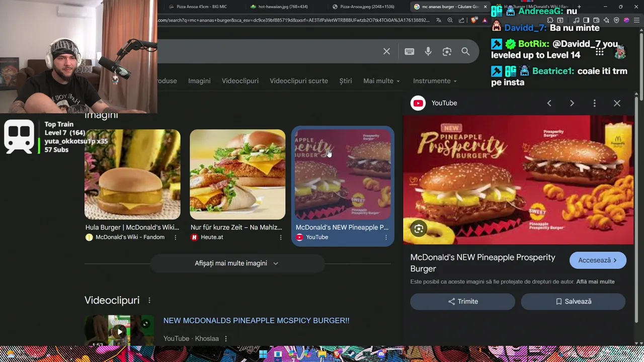Screen dimensions: 644x362
Task: Open options next to YouTube · Khoslaa
Action: (226, 339)
